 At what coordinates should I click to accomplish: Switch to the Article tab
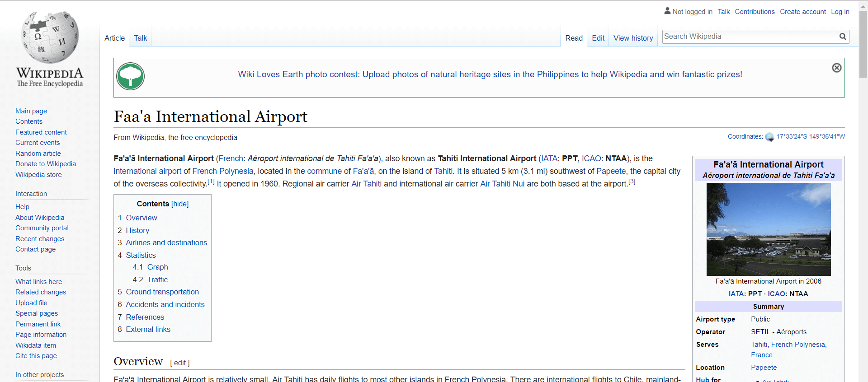pos(114,38)
